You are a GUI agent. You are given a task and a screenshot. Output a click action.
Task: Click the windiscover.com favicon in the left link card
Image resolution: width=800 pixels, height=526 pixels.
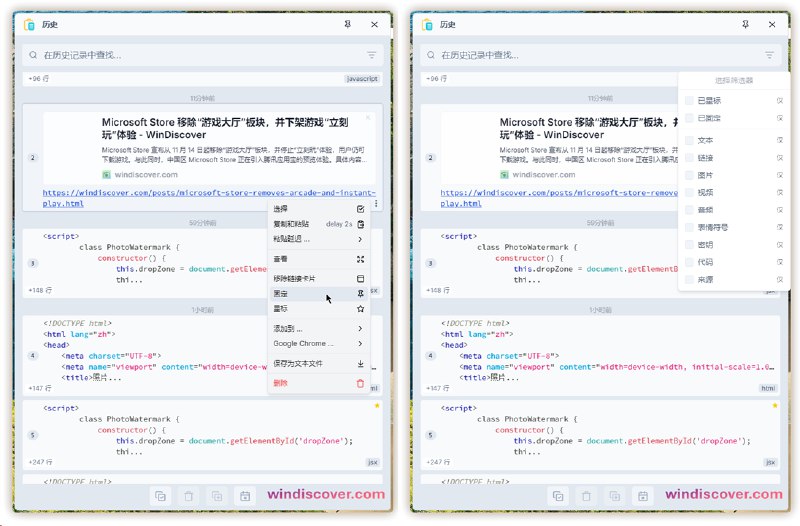[106, 174]
